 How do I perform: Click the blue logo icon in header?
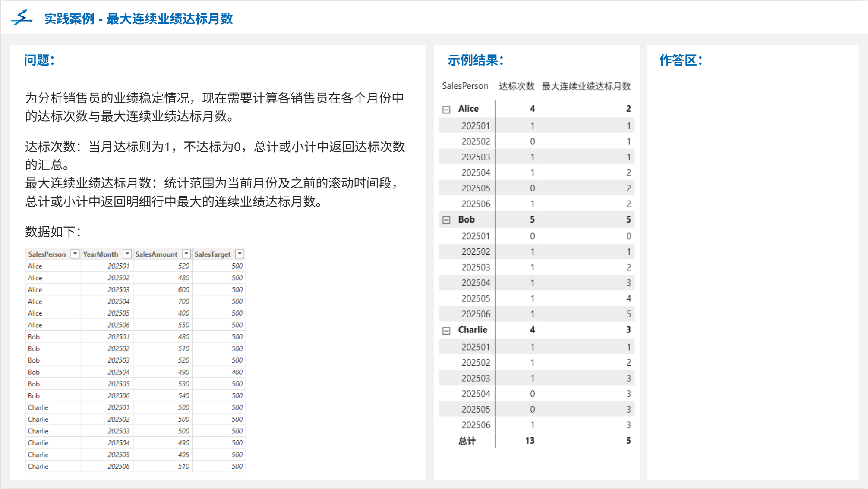pyautogui.click(x=22, y=18)
